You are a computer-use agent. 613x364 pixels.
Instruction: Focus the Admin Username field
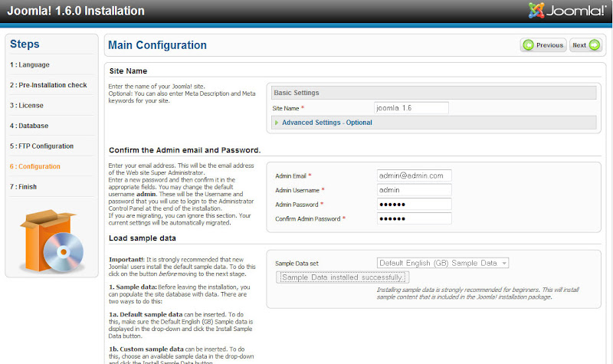coord(414,190)
